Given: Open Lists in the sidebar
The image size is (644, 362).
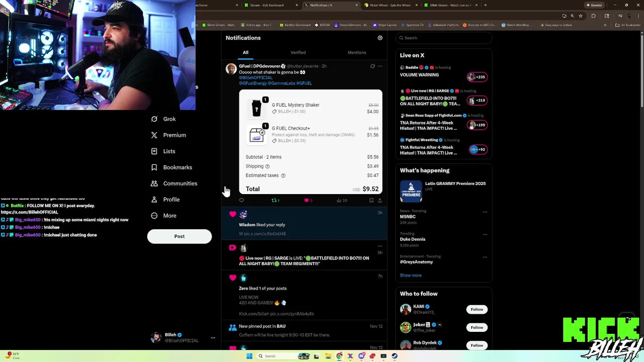Looking at the screenshot, I should [163, 151].
